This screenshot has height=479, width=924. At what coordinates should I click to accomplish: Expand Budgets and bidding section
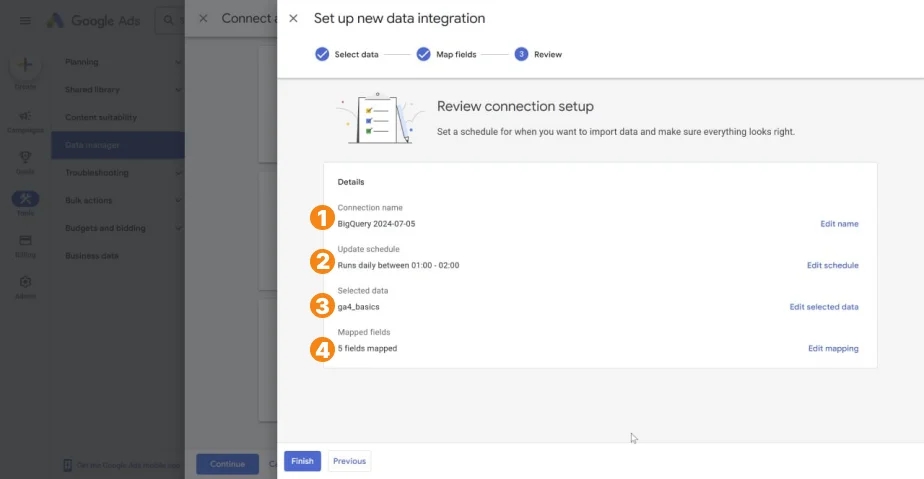(x=118, y=228)
